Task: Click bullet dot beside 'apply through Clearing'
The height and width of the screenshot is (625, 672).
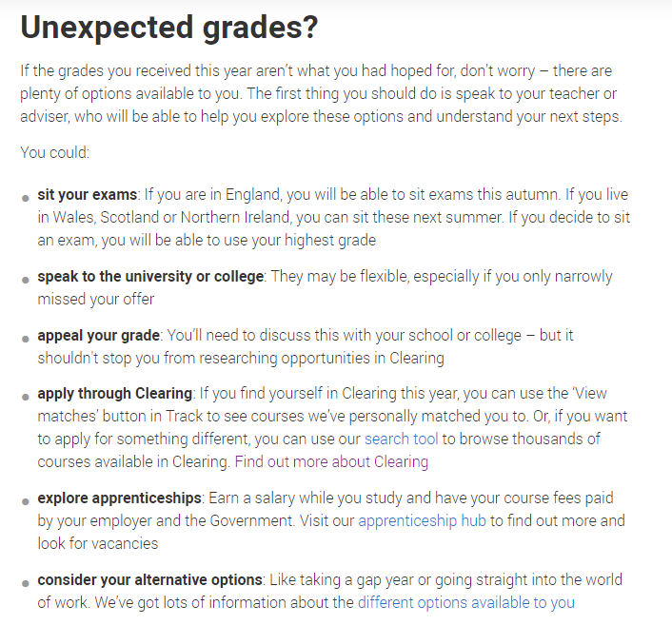Action: [26, 397]
